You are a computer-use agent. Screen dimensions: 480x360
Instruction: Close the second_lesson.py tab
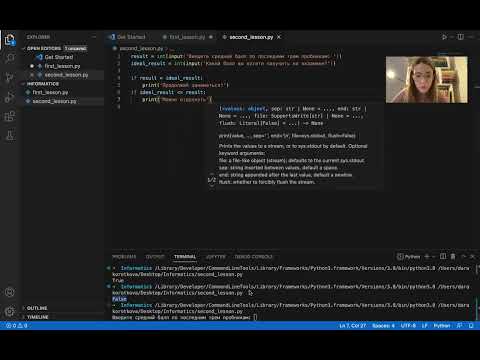click(x=279, y=37)
